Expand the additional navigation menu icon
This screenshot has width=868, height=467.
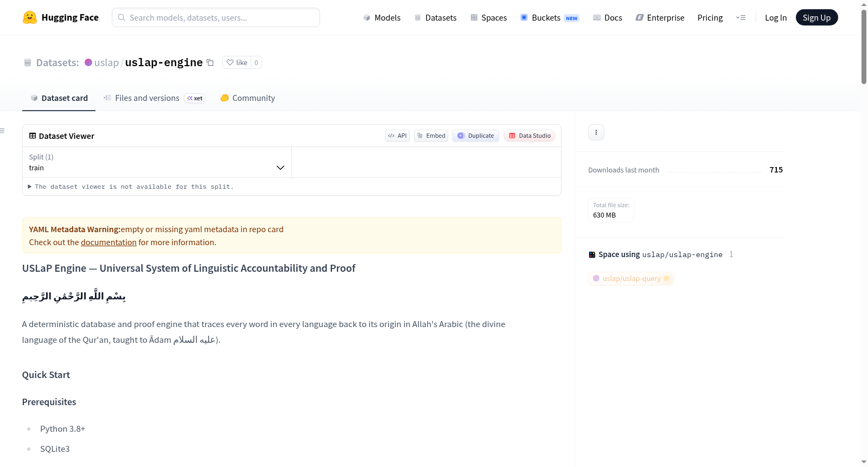point(741,17)
